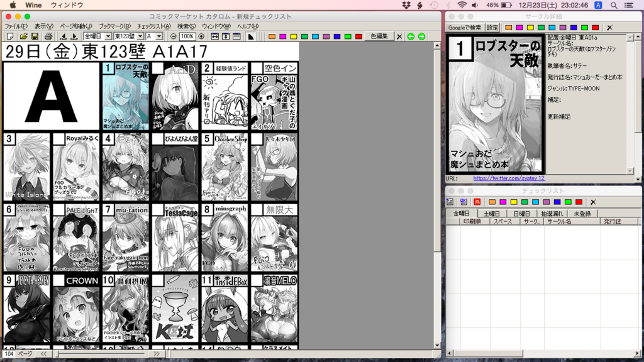Tick the check box on the Royalみるく circle cut
The image size is (644, 362).
click(59, 139)
